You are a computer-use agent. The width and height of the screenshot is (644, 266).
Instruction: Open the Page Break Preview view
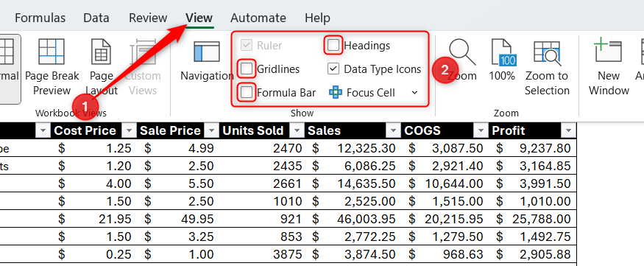tap(52, 68)
